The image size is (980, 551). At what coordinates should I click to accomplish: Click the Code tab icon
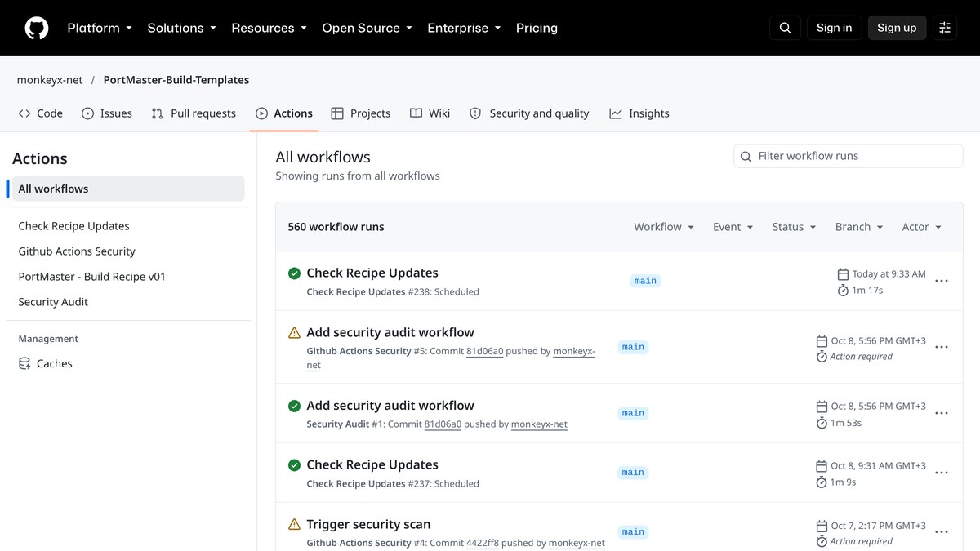click(24, 113)
